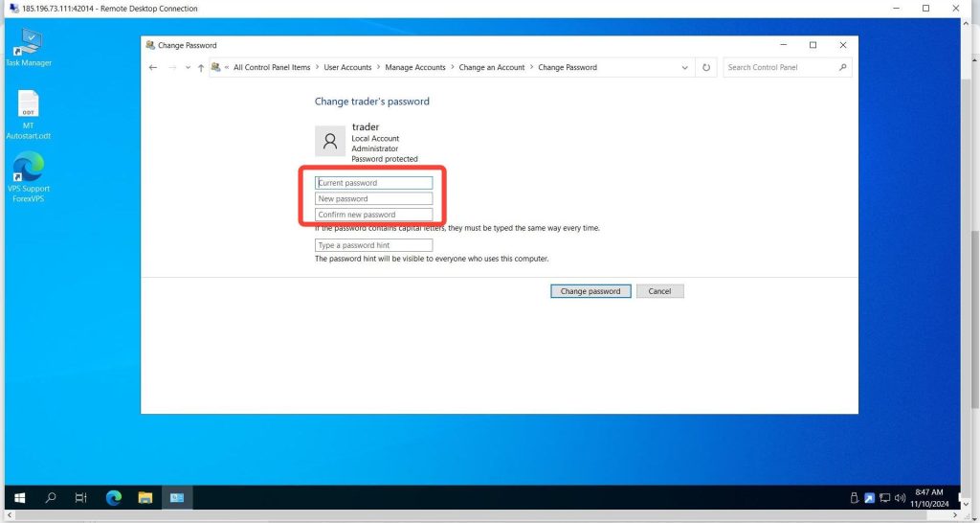Focus the Current password field
This screenshot has height=523, width=980.
374,183
